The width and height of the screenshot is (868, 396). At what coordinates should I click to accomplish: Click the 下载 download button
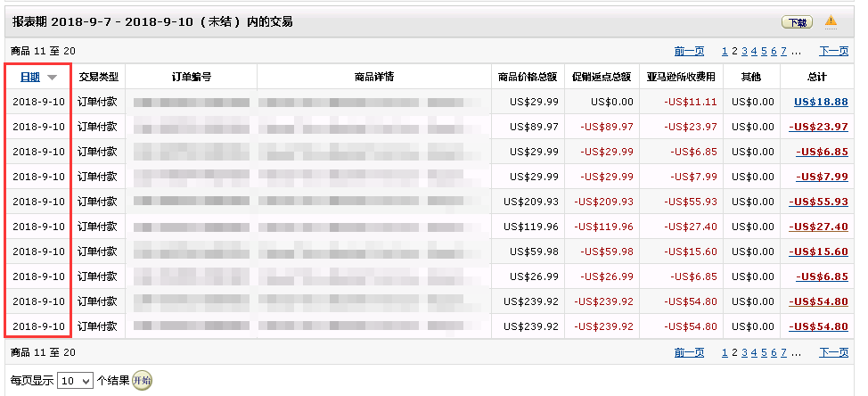pyautogui.click(x=797, y=22)
